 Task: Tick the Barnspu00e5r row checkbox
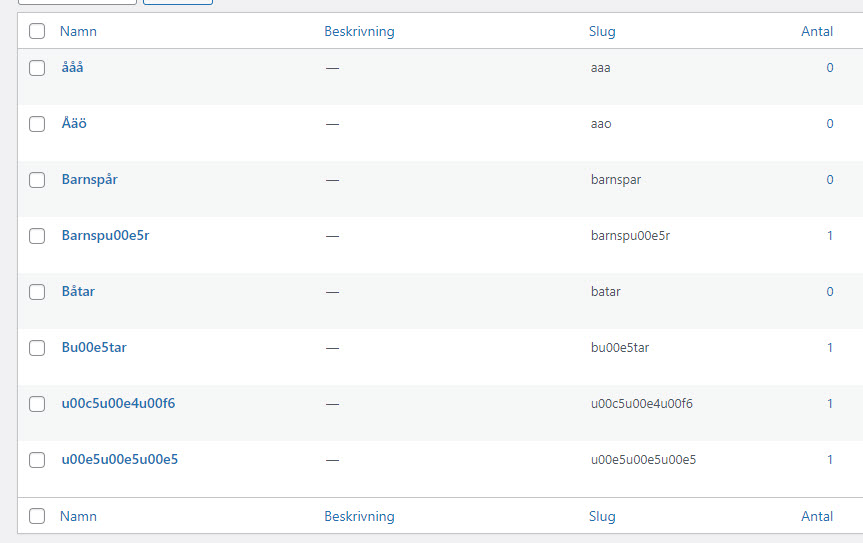[37, 236]
